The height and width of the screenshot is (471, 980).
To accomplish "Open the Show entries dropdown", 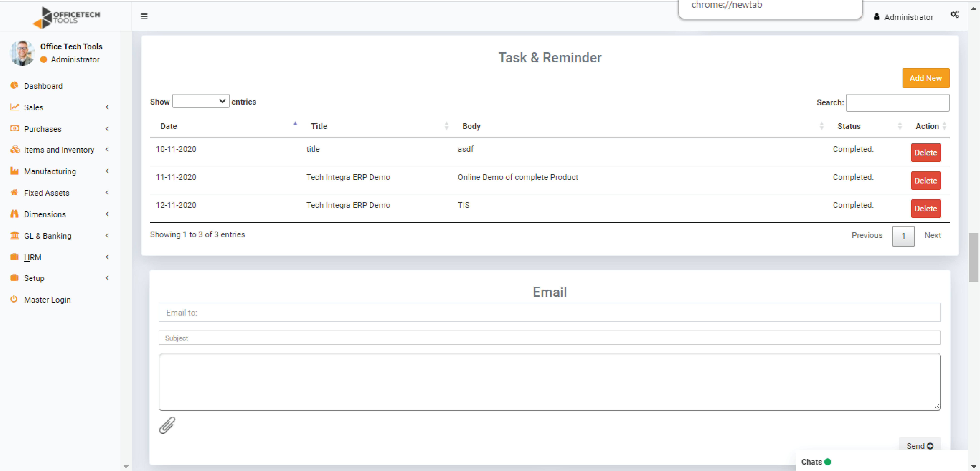I will click(x=201, y=101).
